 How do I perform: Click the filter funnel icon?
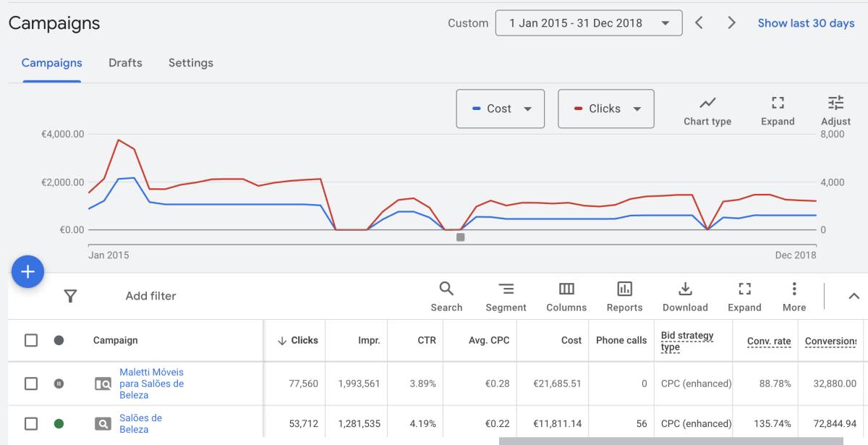(x=70, y=296)
